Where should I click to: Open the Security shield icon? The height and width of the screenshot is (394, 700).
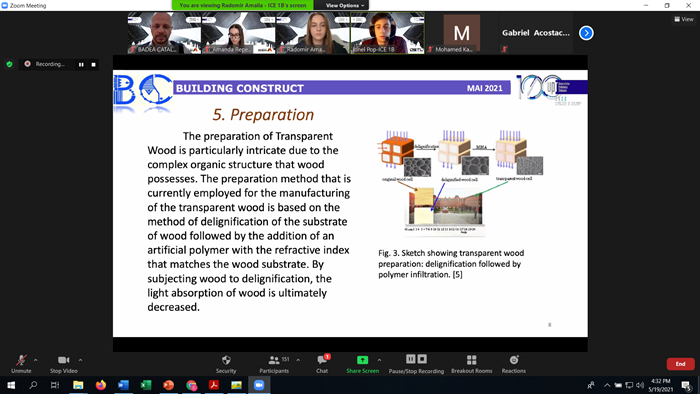(226, 360)
